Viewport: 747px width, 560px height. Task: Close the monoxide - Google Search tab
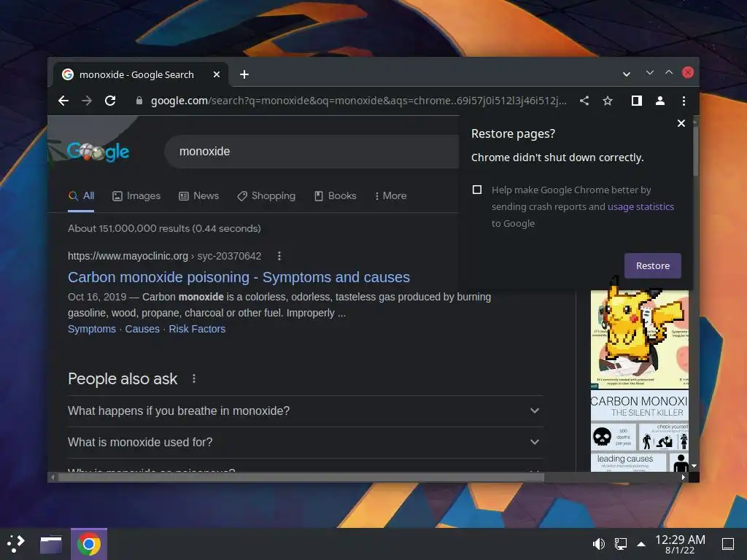[x=216, y=74]
